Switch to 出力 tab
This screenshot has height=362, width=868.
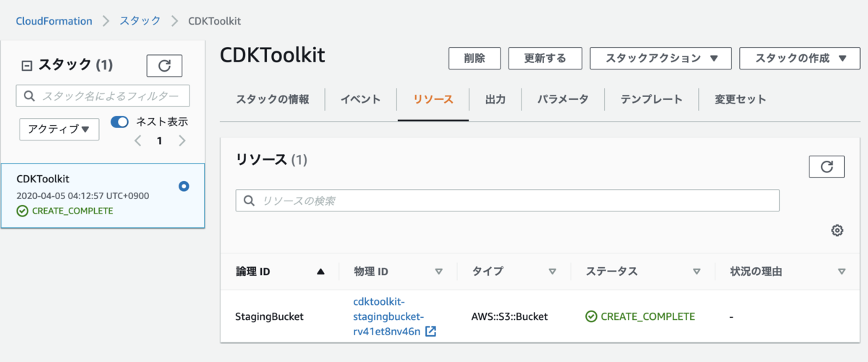(495, 100)
